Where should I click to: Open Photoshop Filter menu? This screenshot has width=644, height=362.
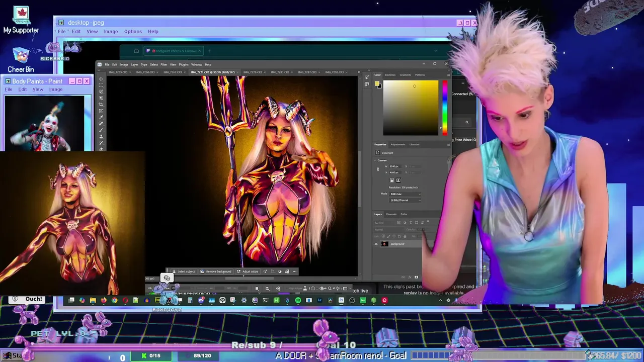pyautogui.click(x=164, y=64)
